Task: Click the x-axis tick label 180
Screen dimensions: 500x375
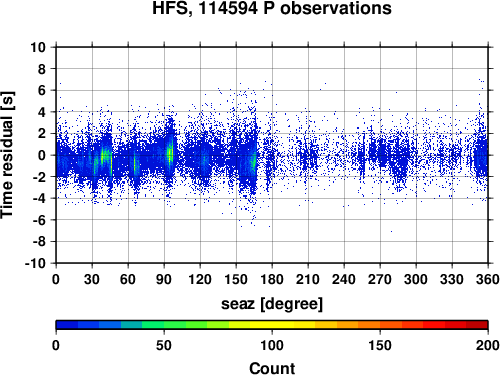Action: [272, 279]
